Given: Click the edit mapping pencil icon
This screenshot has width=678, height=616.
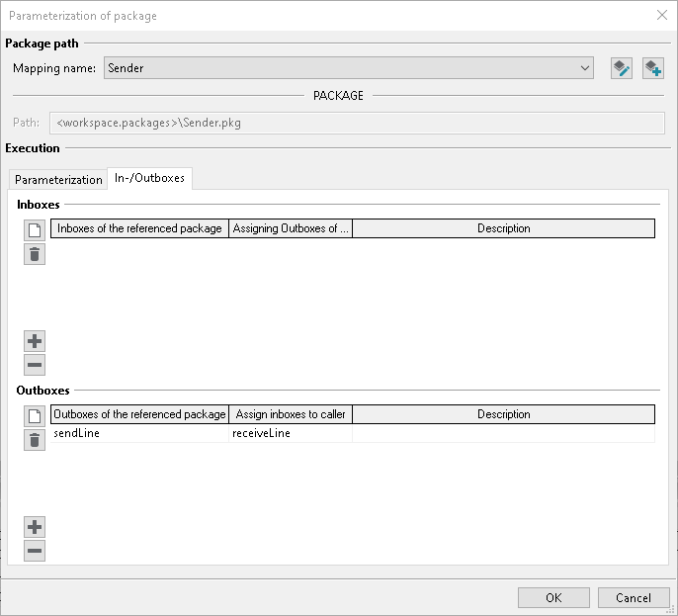Looking at the screenshot, I should point(622,68).
